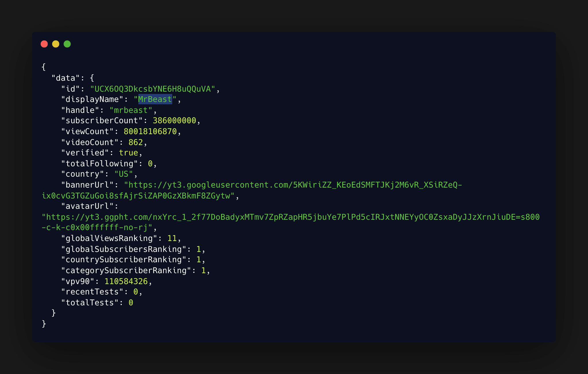The image size is (588, 374).
Task: Click the "bannerUrl" key
Action: click(88, 185)
